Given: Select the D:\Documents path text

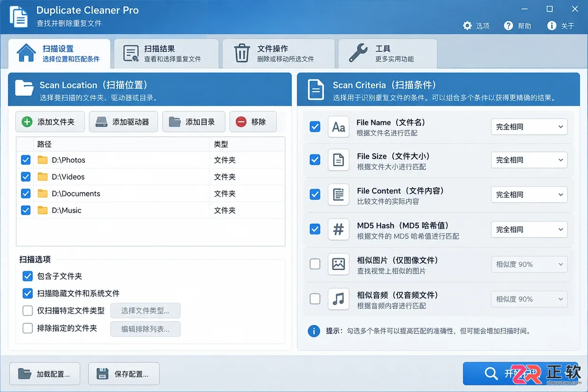Looking at the screenshot, I should click(76, 194).
